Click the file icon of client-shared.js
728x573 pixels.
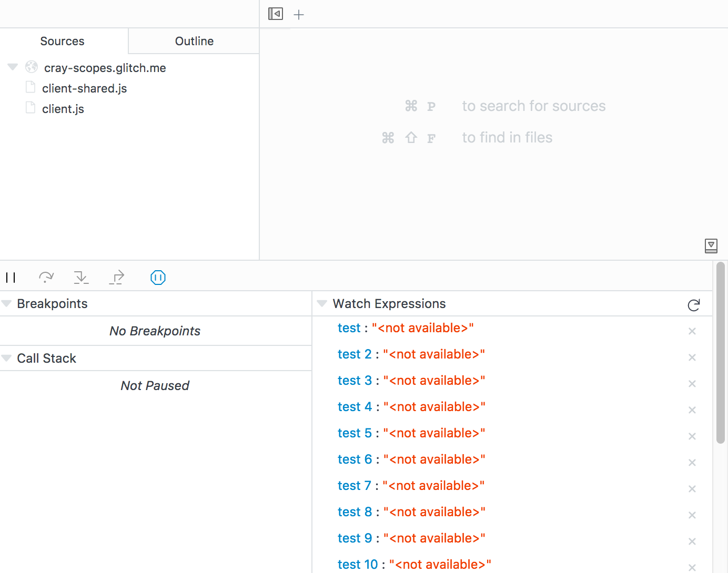pos(31,87)
